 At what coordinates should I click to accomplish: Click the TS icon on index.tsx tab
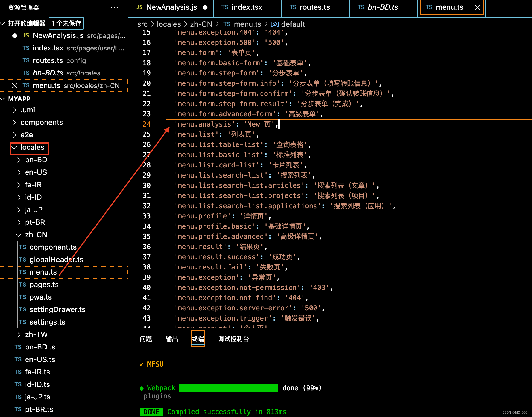point(225,7)
